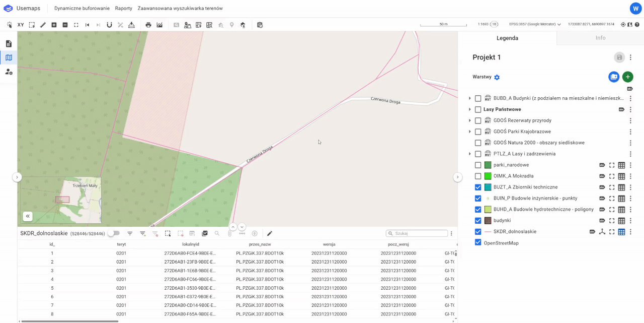Screen dimensions: 644x323
Task: Click the print map icon
Action: (148, 25)
